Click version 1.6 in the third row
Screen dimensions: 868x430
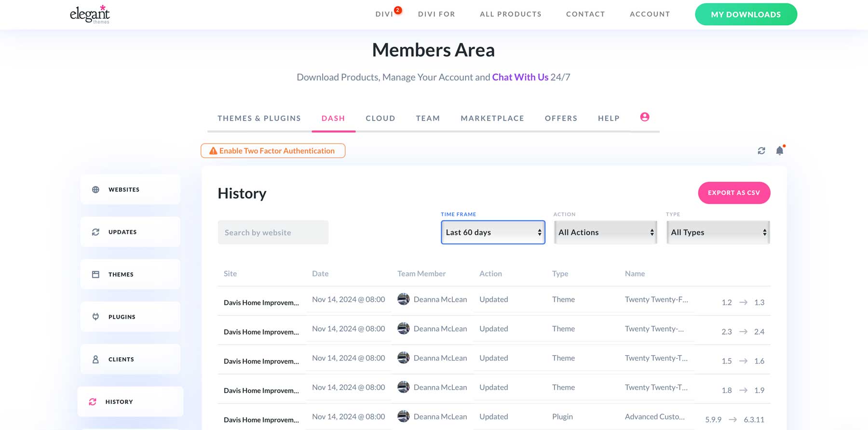759,361
